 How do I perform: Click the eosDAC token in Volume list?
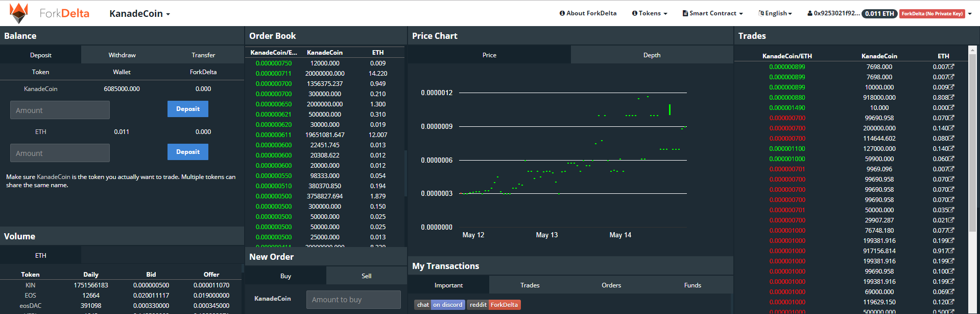[30, 306]
